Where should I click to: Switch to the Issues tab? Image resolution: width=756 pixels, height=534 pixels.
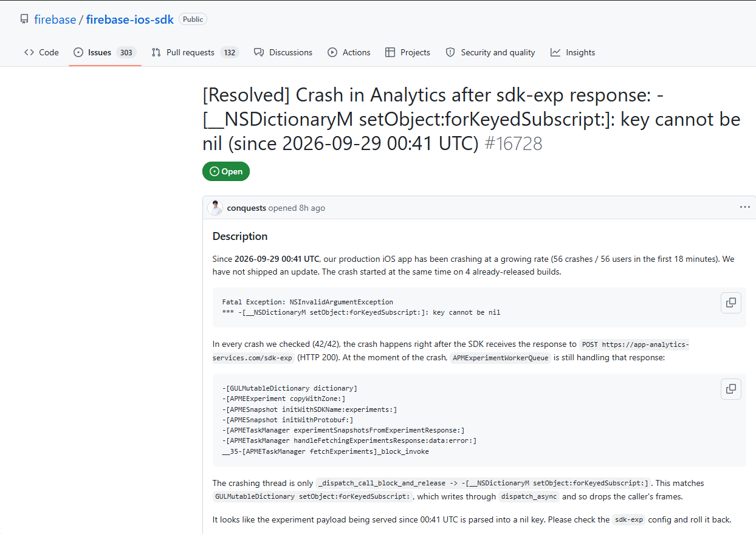pos(105,52)
